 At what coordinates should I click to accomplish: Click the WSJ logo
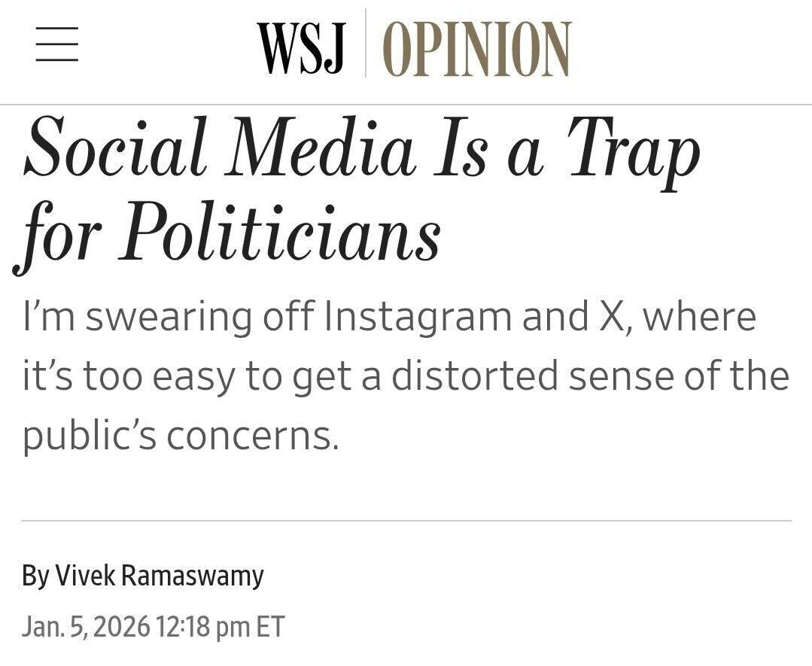tap(300, 48)
